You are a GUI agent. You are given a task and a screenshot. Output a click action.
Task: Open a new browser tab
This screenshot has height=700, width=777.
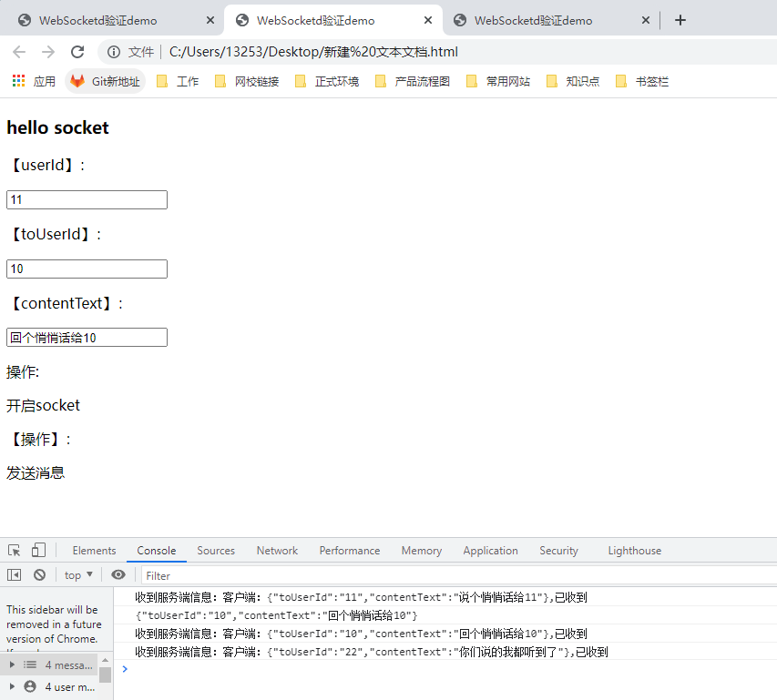(680, 20)
